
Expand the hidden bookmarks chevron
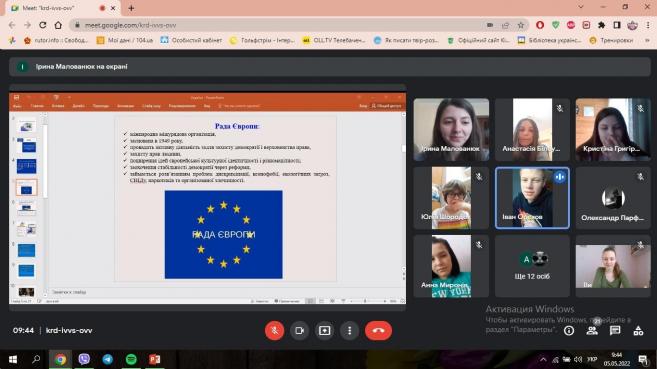pyautogui.click(x=647, y=40)
